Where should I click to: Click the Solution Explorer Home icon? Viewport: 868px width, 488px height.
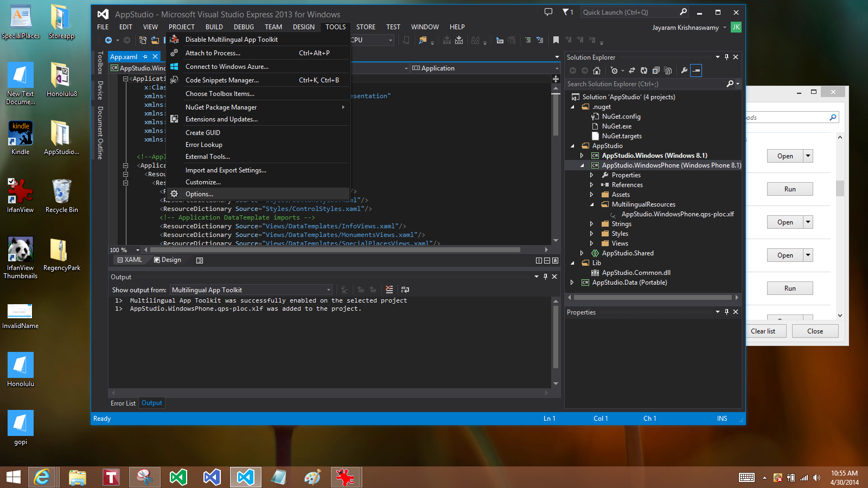click(597, 70)
